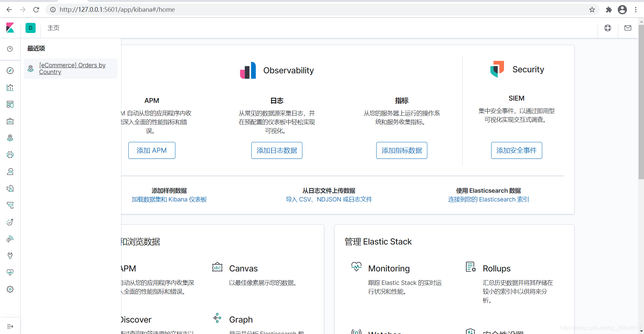Open browser profile avatar
The image size is (644, 334).
(622, 10)
